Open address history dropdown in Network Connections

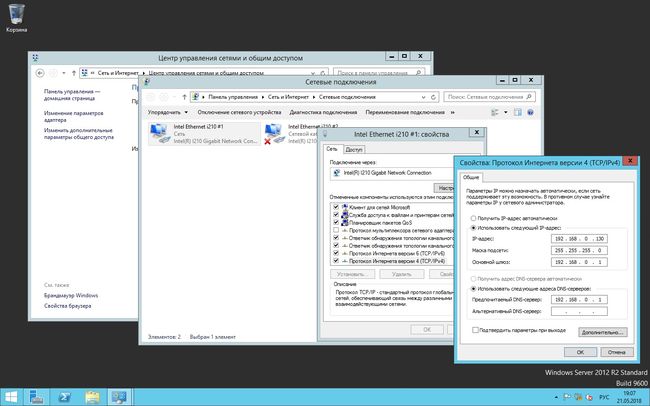coord(423,97)
